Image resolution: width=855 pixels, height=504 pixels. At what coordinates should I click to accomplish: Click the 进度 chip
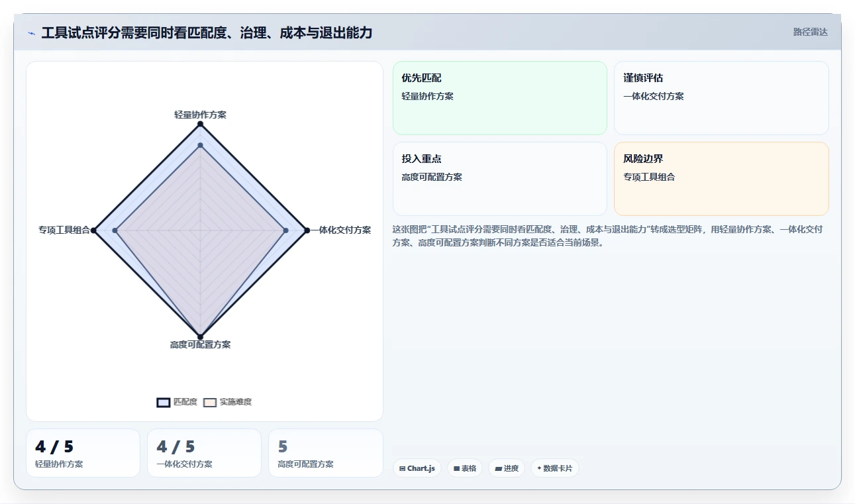(507, 468)
